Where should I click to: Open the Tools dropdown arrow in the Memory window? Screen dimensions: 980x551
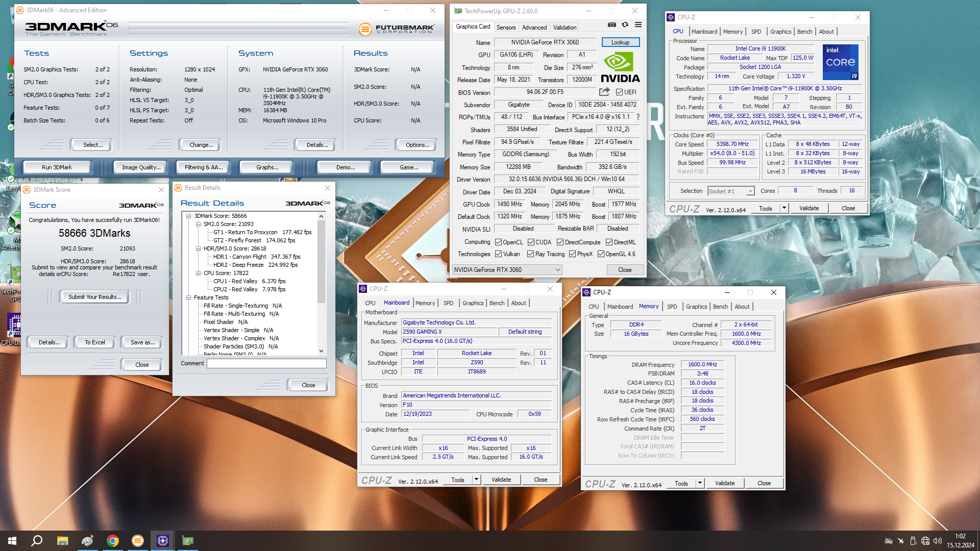coord(700,483)
